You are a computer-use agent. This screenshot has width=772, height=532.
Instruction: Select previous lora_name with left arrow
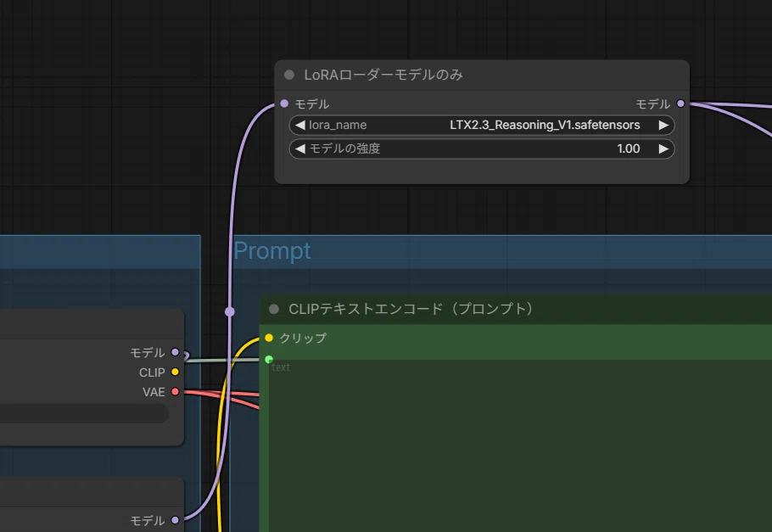click(299, 125)
